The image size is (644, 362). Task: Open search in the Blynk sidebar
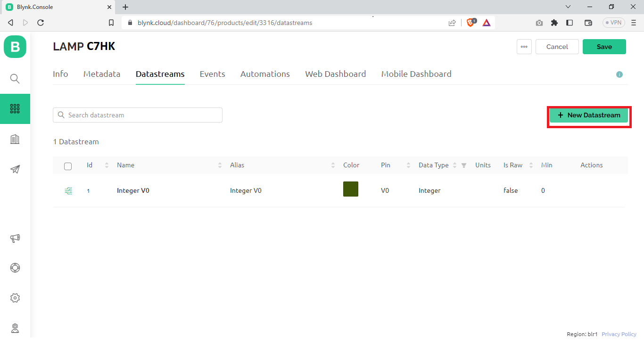click(x=15, y=79)
